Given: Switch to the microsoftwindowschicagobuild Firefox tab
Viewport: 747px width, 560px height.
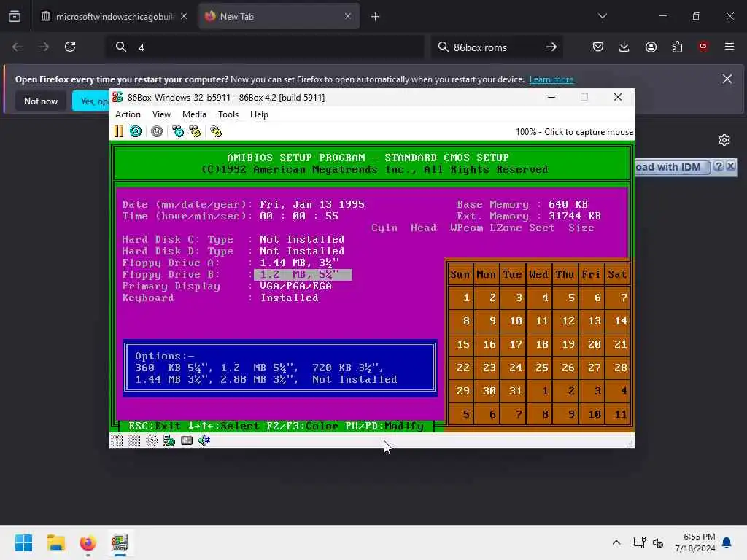Looking at the screenshot, I should (x=115, y=17).
